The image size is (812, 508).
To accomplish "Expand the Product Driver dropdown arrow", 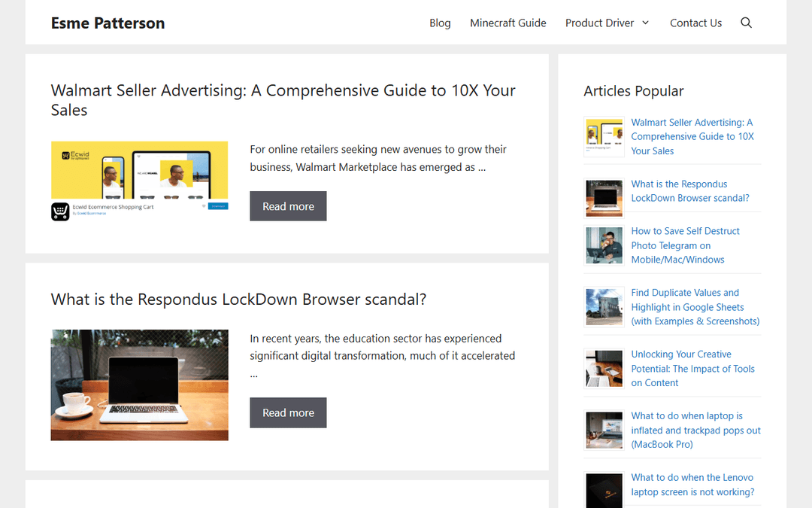I will point(645,23).
